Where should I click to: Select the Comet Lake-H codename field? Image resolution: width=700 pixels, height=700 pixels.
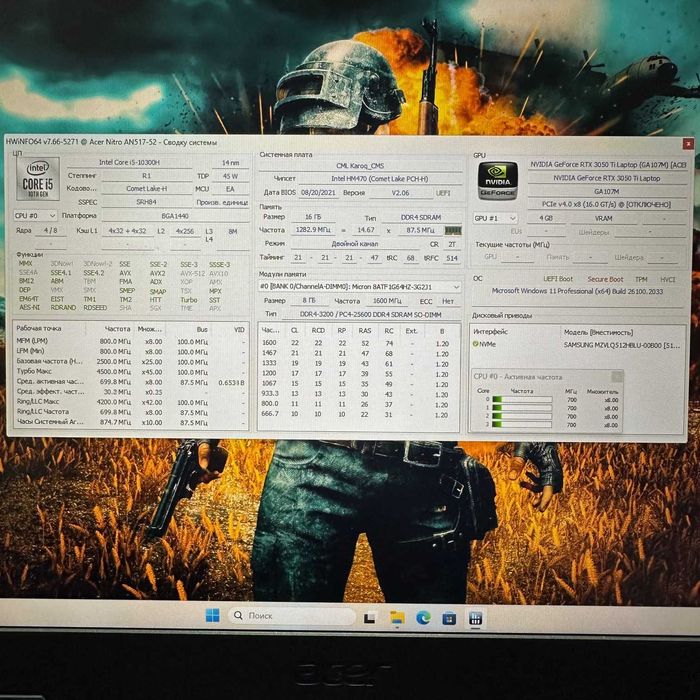tap(146, 189)
